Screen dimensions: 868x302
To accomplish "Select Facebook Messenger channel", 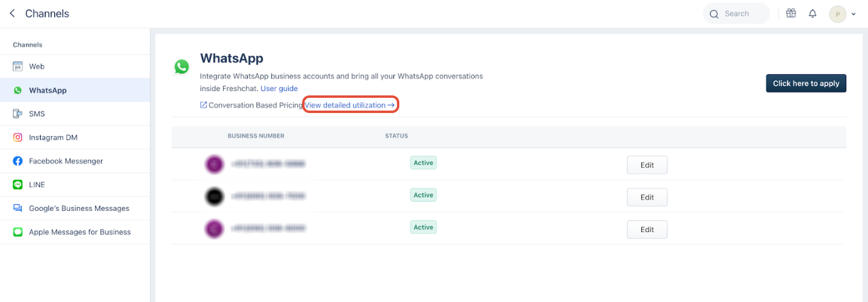I will pos(75,161).
